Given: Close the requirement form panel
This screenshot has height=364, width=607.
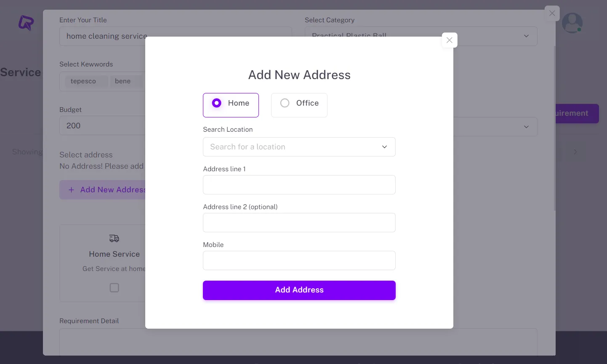Looking at the screenshot, I should tap(552, 13).
